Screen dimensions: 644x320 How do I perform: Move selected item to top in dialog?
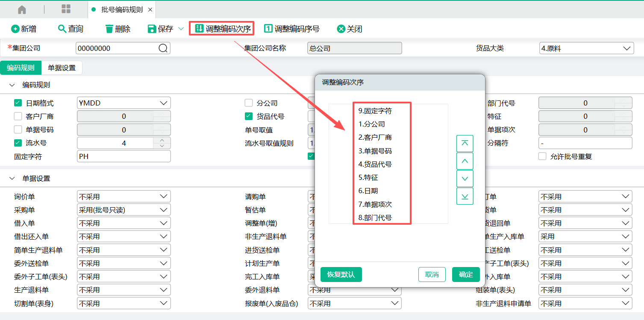(x=465, y=144)
